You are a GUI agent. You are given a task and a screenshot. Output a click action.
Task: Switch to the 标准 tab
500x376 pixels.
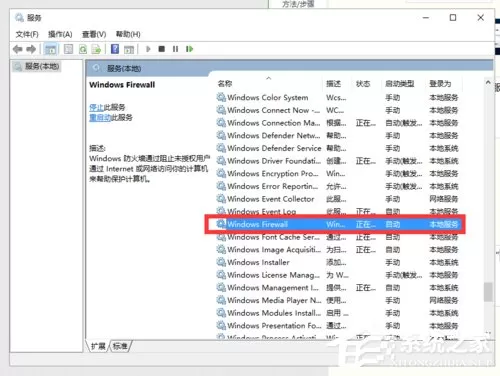tap(120, 346)
